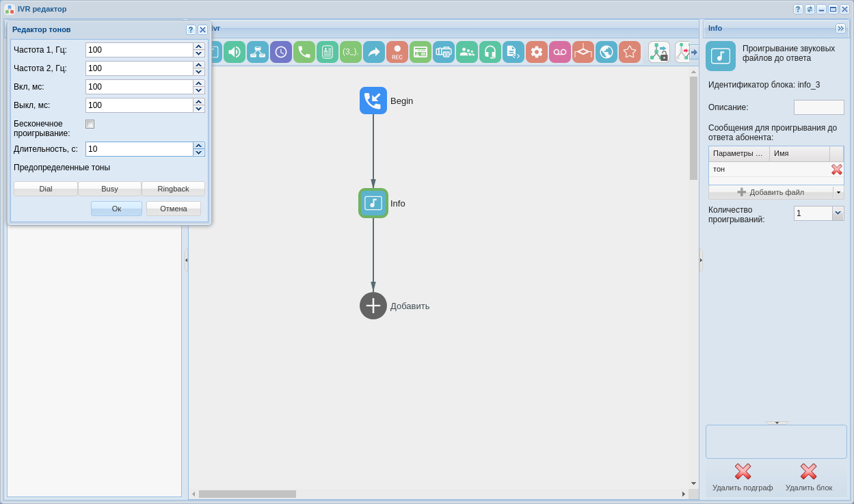Viewport: 854px width, 504px height.
Task: Click the Begin incoming call node
Action: (373, 101)
